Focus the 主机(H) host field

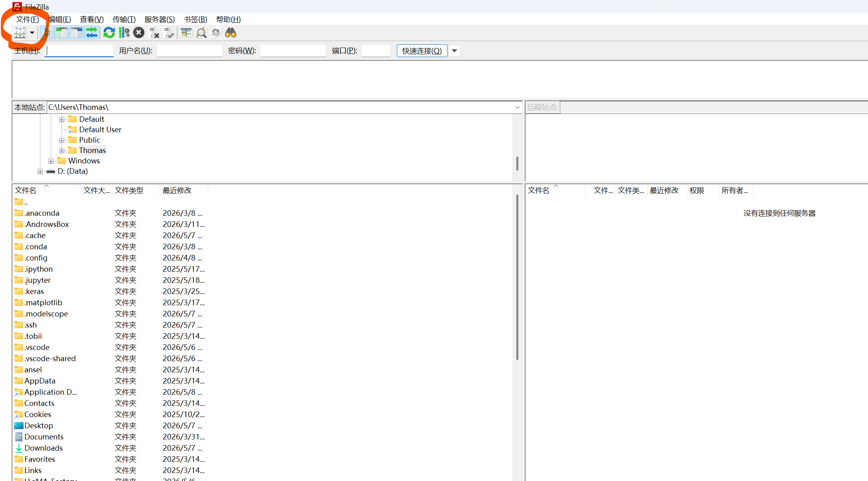click(x=79, y=51)
